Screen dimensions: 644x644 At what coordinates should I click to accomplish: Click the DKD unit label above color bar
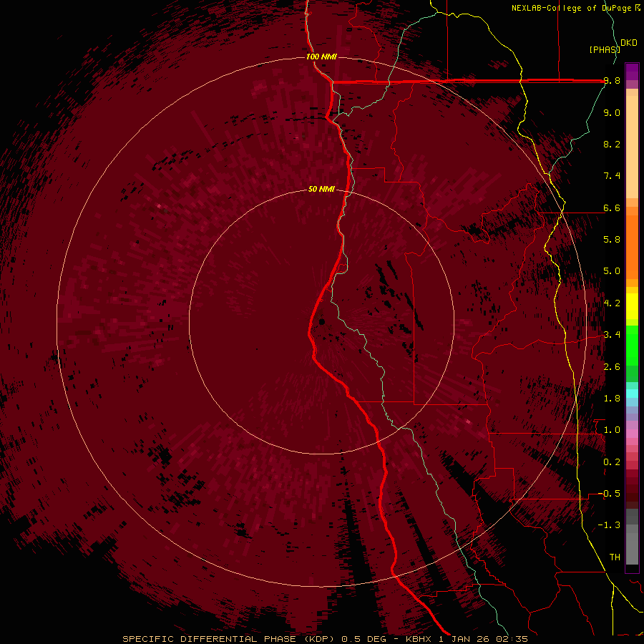(x=628, y=43)
